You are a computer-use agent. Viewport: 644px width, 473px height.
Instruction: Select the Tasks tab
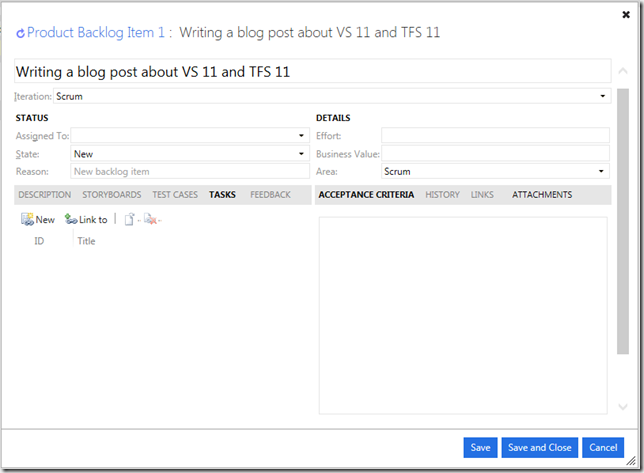tap(222, 195)
